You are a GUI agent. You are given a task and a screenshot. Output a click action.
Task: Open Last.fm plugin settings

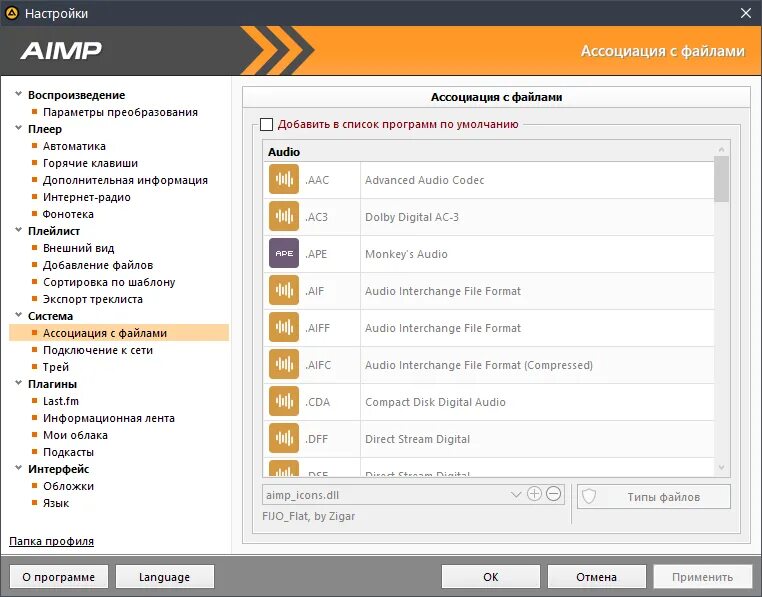61,401
